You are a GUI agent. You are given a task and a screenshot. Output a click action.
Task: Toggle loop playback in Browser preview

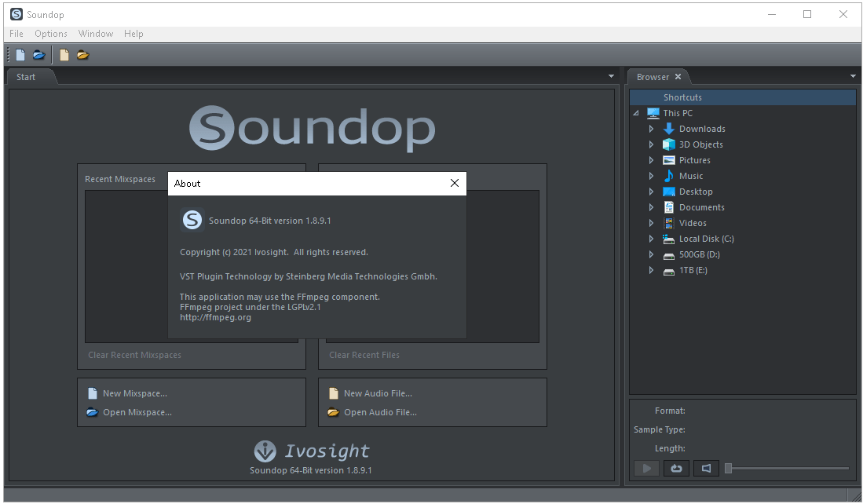coord(676,468)
